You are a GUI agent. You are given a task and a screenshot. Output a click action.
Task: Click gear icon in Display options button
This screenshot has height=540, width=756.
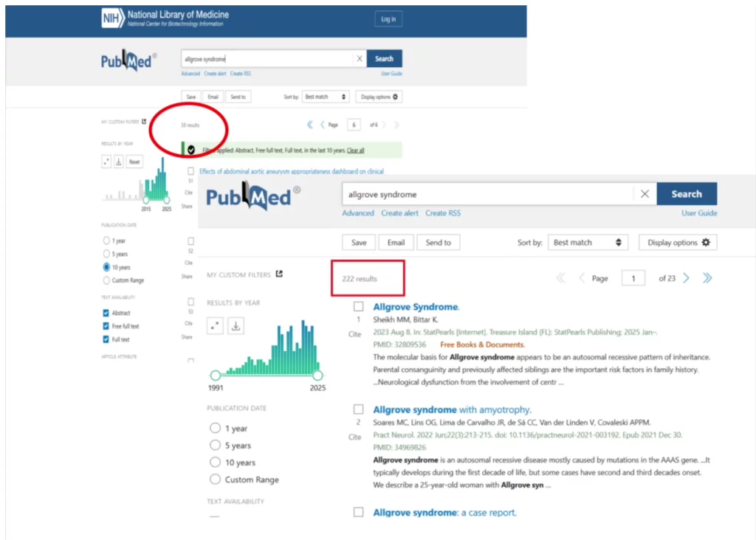click(x=706, y=243)
